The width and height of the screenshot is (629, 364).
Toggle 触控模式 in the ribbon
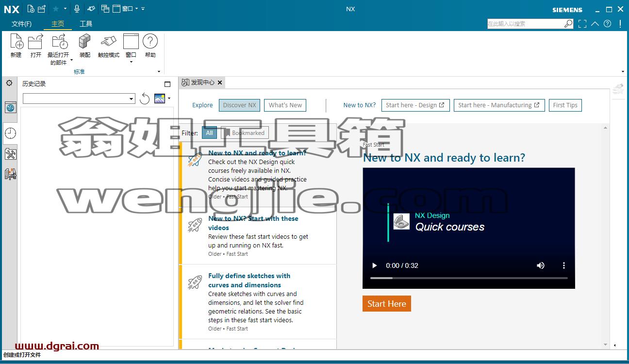109,46
